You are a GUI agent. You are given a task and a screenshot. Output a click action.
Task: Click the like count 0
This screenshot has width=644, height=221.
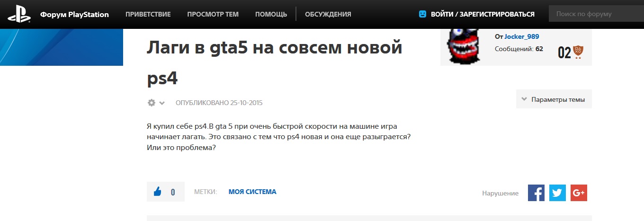tap(173, 192)
